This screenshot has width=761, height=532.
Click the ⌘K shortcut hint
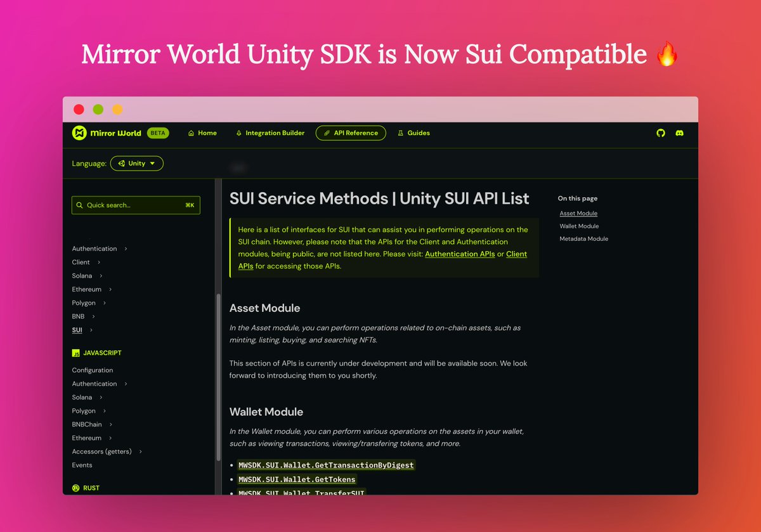[x=190, y=205]
